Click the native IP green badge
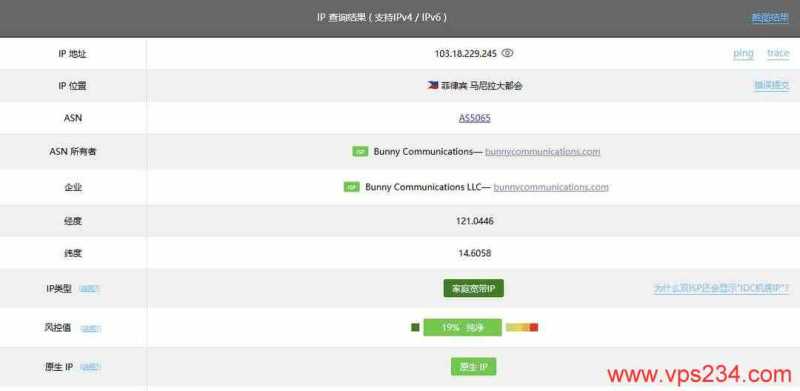Screen dimensions: 800x391 [x=473, y=366]
